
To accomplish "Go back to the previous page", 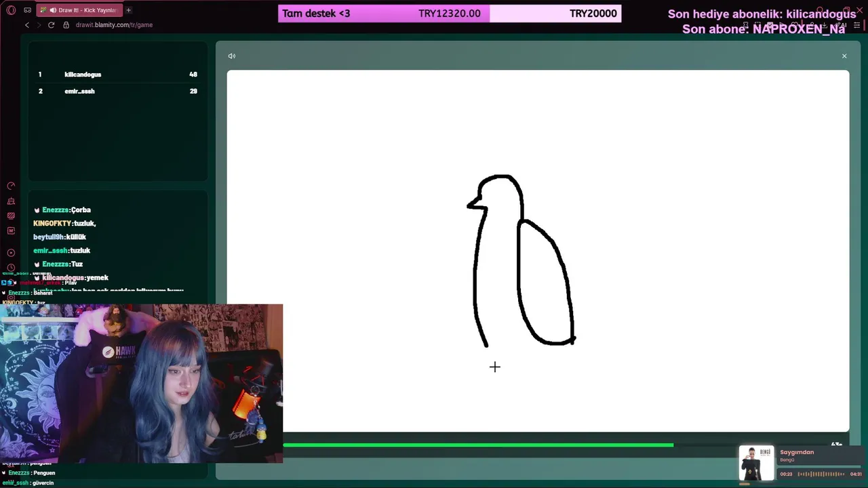I will coord(27,25).
